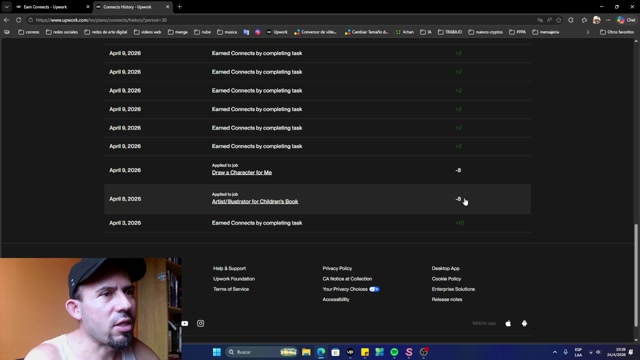Go back with the browser back arrow
Screen dimensions: 640x360
(x=7, y=20)
